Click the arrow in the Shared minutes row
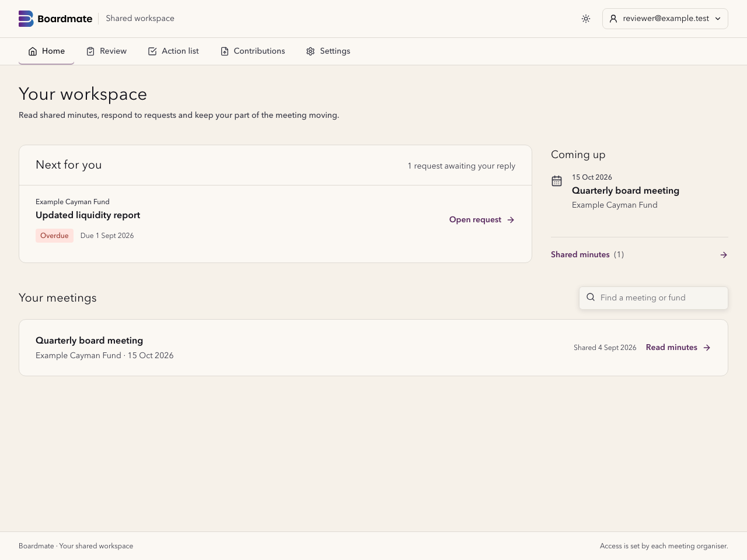747x560 pixels. coord(724,255)
